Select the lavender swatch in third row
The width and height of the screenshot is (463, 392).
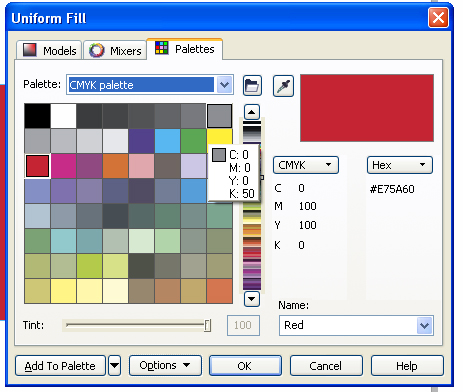tap(193, 166)
